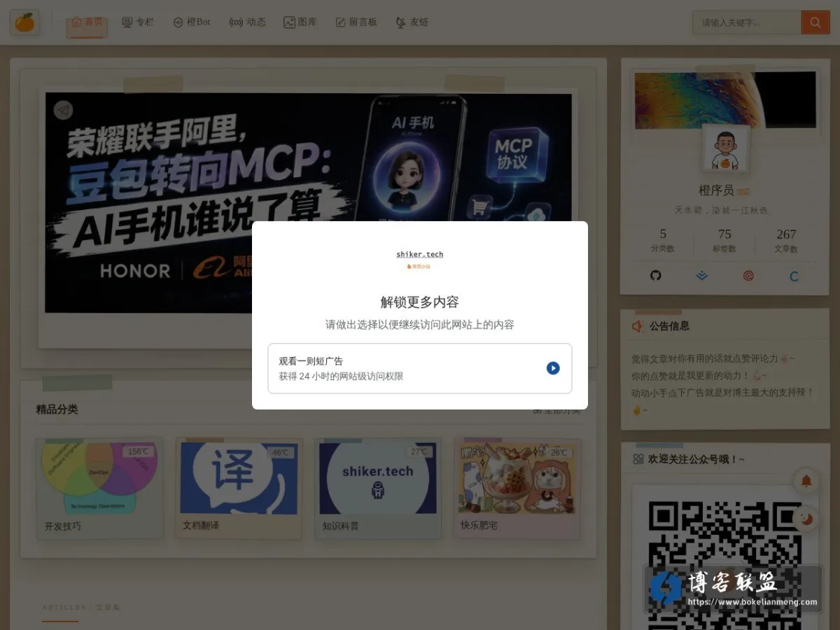View the 5 分类数 categories count

point(663,240)
